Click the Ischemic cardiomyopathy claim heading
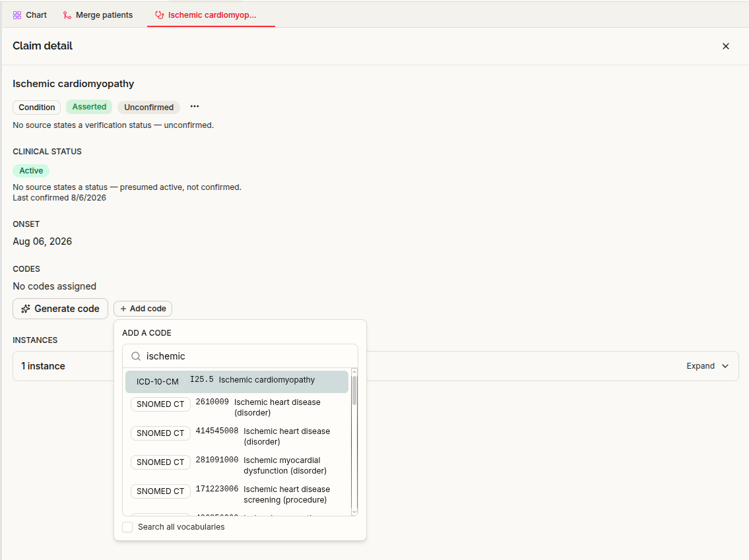 click(73, 84)
